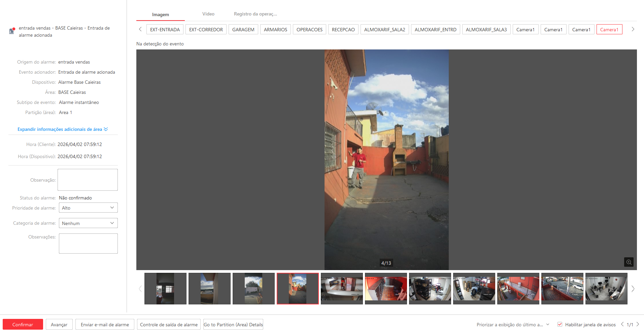Open the Categoria de alarme dropdown
Screen dimensions: 644x332
pyautogui.click(x=88, y=223)
